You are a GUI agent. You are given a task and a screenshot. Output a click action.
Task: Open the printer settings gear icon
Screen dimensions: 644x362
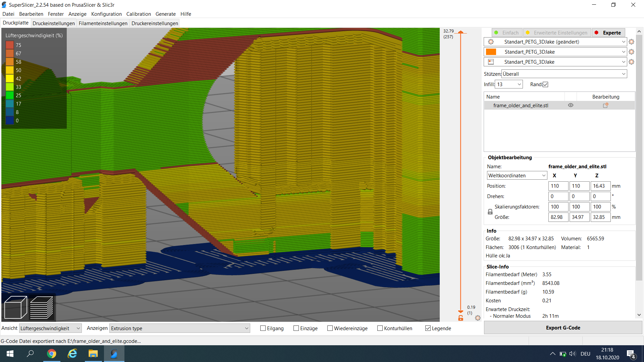coord(631,62)
